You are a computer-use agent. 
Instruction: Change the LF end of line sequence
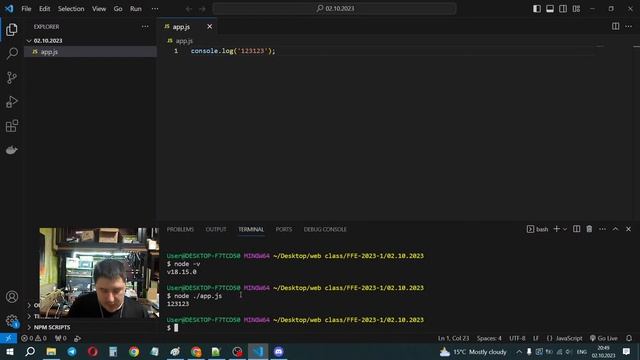tap(536, 338)
